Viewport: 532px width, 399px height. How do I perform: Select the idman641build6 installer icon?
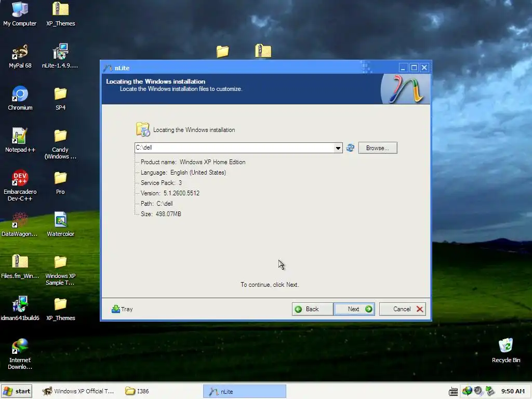[x=20, y=309]
